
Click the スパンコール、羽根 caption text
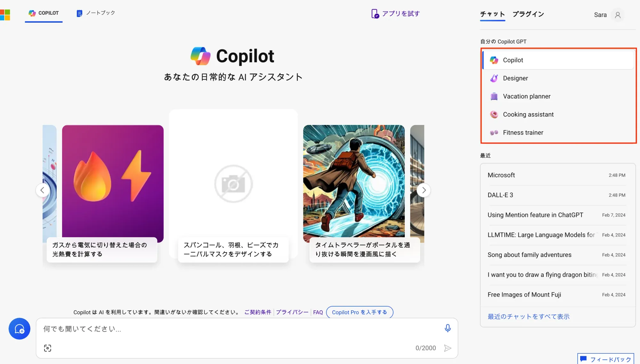tap(231, 250)
